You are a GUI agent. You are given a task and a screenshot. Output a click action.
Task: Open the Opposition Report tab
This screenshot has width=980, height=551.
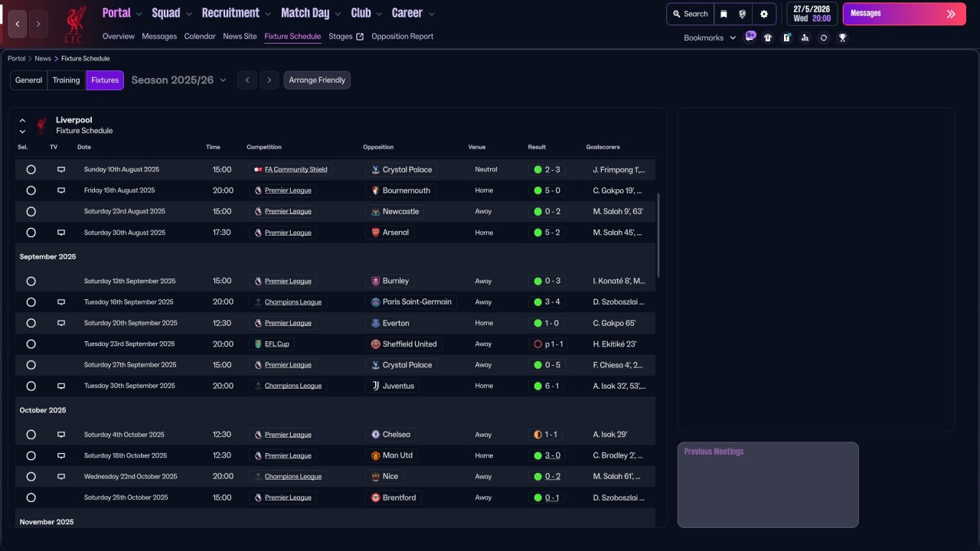tap(402, 36)
